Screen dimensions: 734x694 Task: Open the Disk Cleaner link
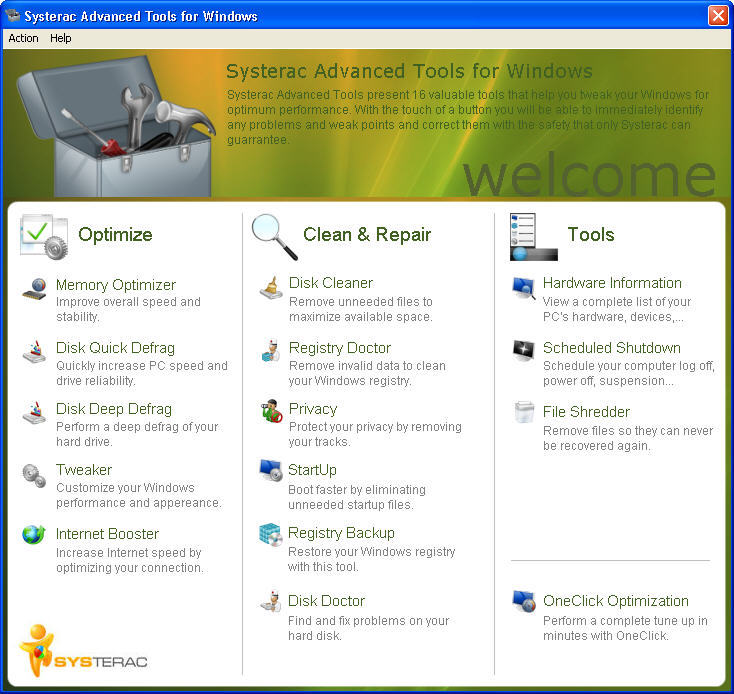(x=331, y=283)
